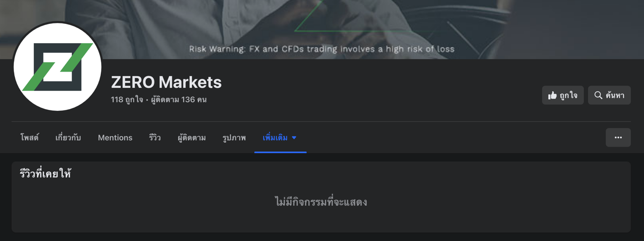Go to the รีวิว tab
The width and height of the screenshot is (644, 241).
point(155,137)
